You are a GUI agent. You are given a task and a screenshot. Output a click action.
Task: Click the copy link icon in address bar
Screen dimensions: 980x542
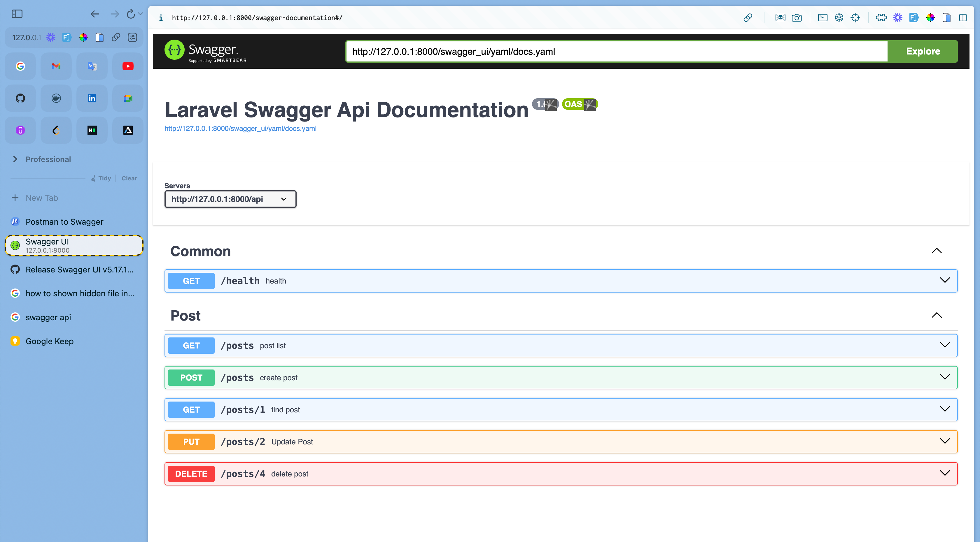click(x=748, y=17)
